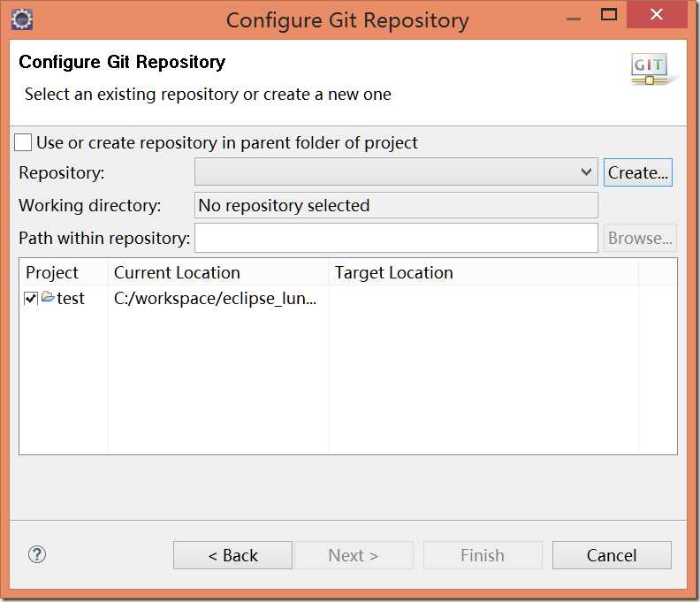700x602 pixels.
Task: Click the Path within repository field
Action: 396,238
